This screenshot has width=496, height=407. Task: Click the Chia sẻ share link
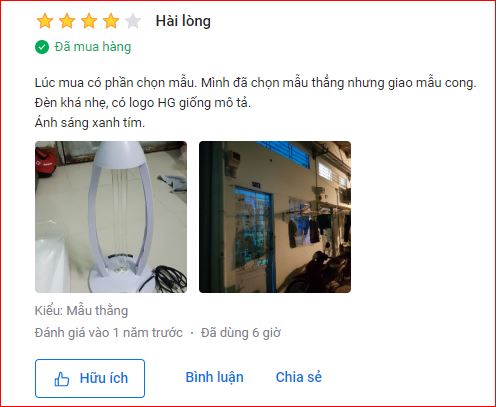pos(299,377)
